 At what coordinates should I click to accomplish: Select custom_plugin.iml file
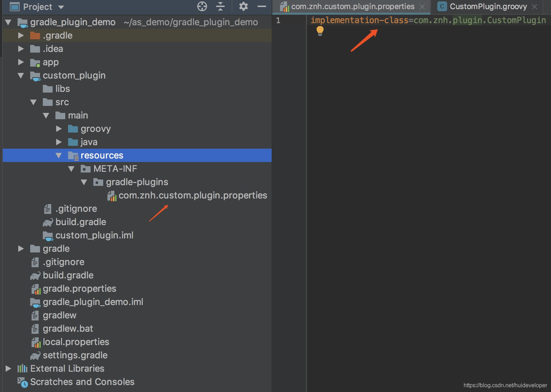click(94, 235)
